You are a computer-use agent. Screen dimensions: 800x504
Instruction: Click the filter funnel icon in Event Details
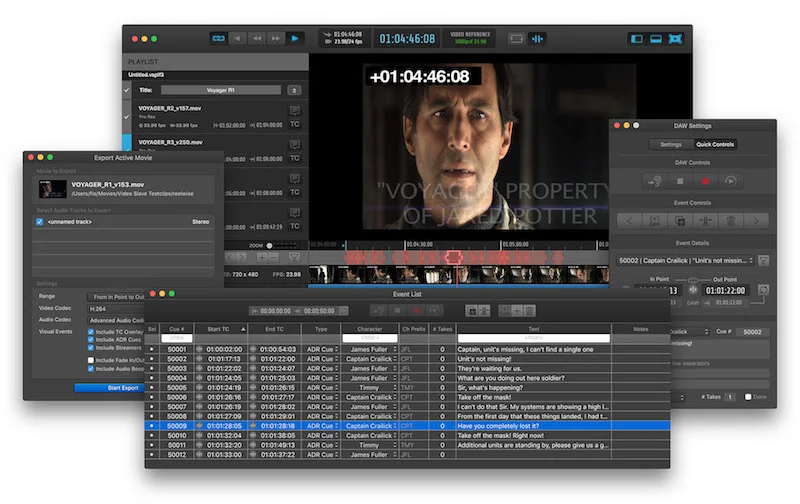click(763, 261)
